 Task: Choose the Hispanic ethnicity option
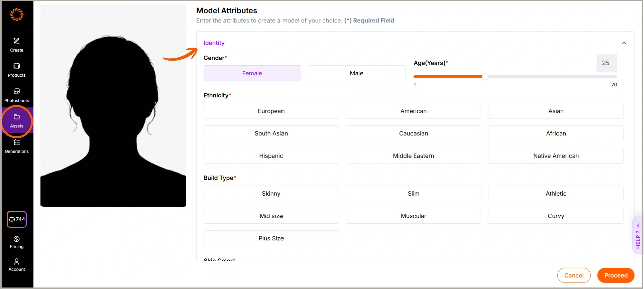(x=271, y=155)
